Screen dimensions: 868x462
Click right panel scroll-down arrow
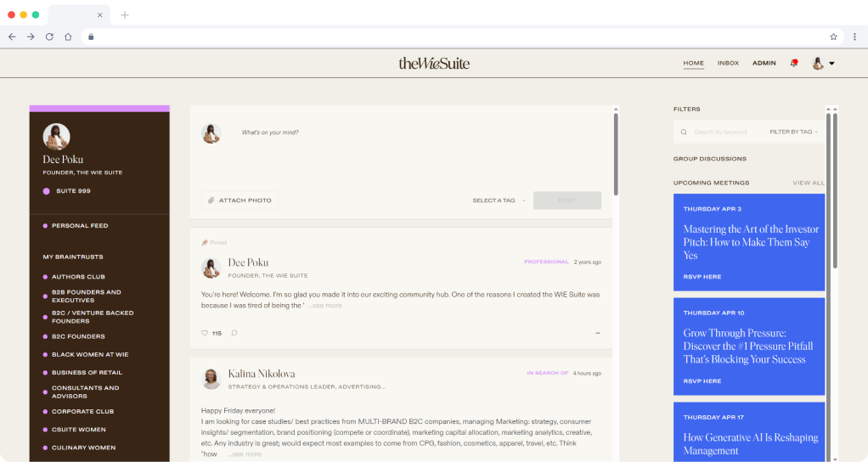[x=835, y=459]
